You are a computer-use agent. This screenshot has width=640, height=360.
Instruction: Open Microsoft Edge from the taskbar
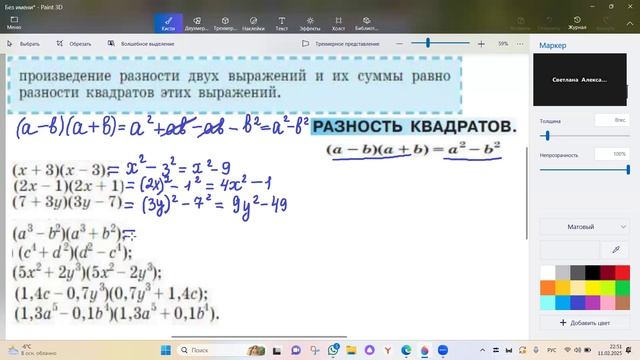(x=406, y=350)
